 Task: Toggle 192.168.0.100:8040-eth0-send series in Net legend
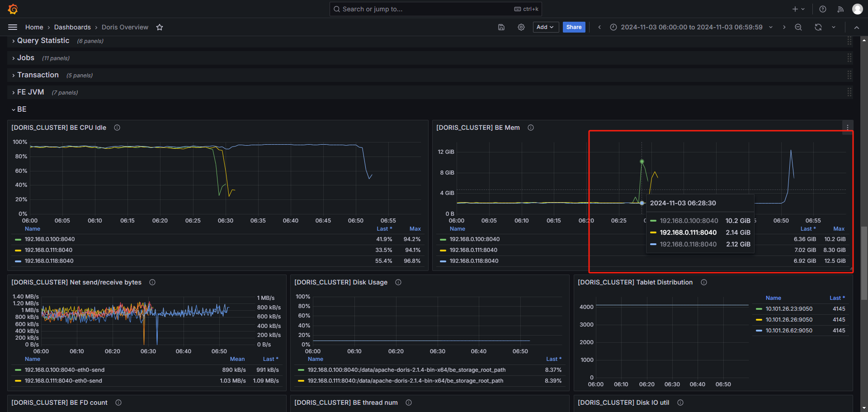pos(65,370)
